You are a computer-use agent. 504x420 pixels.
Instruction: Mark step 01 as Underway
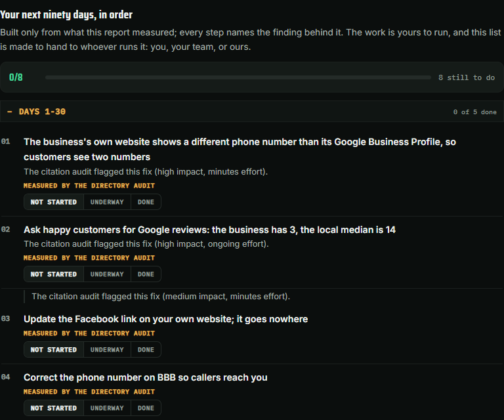[107, 202]
